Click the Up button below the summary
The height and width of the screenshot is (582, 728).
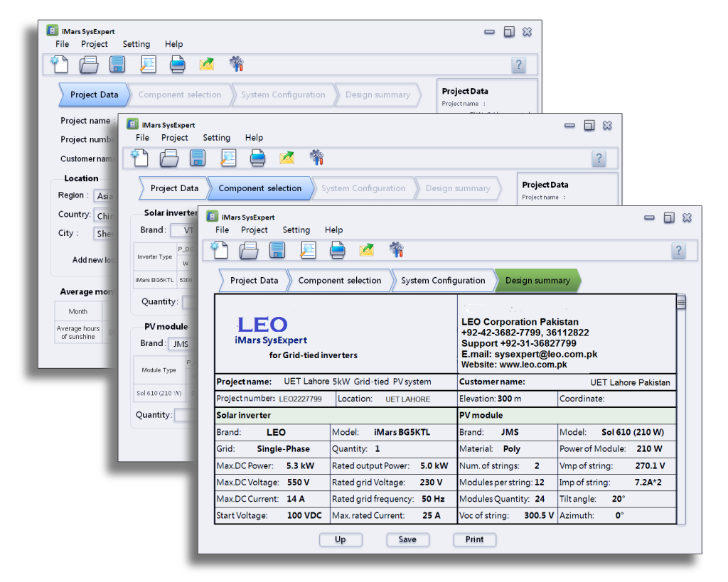tap(341, 539)
